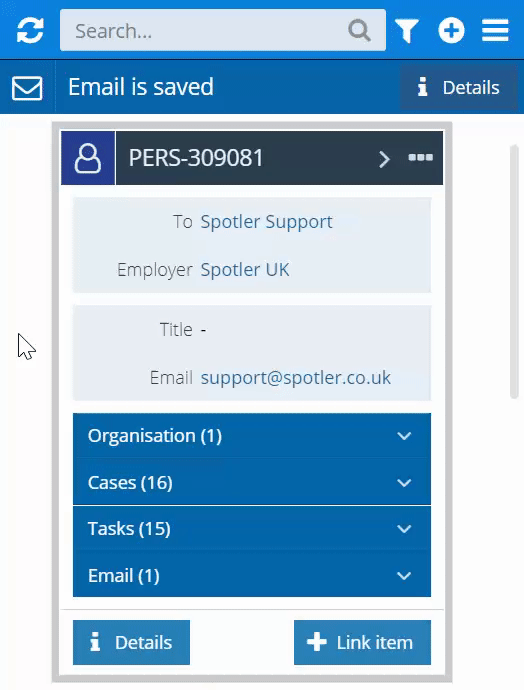Viewport: 524px width, 690px height.
Task: Click the refresh icon in top bar
Action: click(30, 30)
